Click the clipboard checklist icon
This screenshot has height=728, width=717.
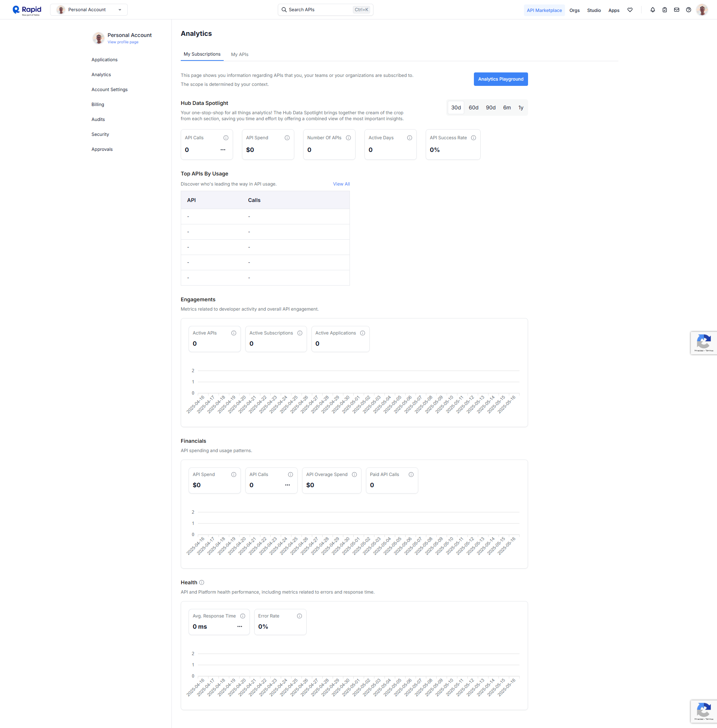665,10
